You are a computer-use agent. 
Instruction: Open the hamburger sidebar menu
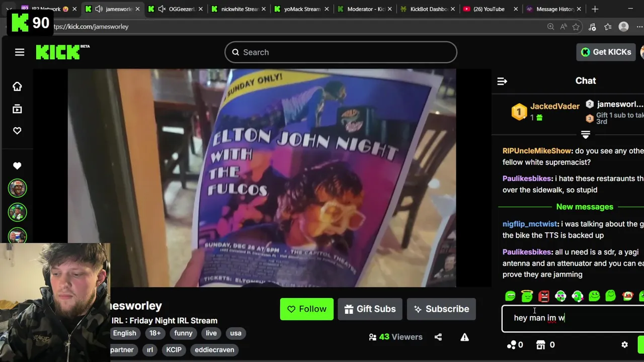20,52
